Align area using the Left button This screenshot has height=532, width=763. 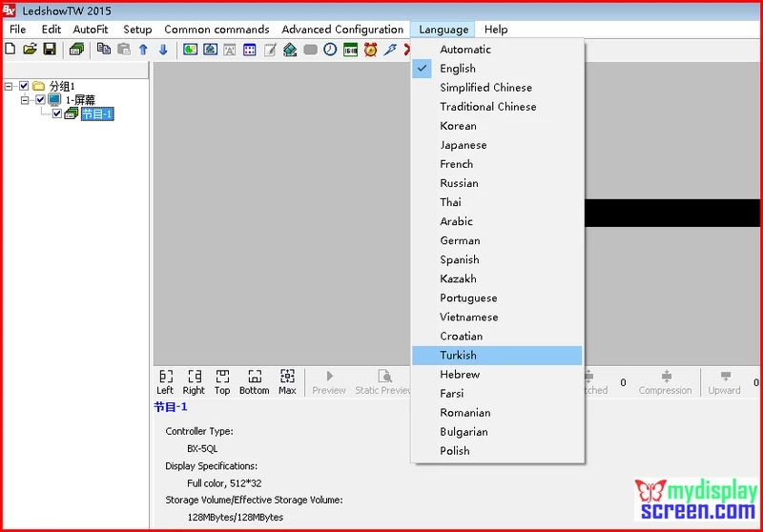point(165,382)
